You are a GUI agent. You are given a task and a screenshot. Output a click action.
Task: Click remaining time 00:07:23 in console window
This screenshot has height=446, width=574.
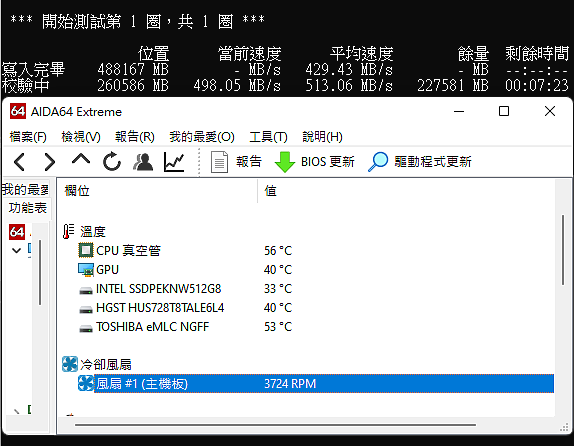(537, 86)
